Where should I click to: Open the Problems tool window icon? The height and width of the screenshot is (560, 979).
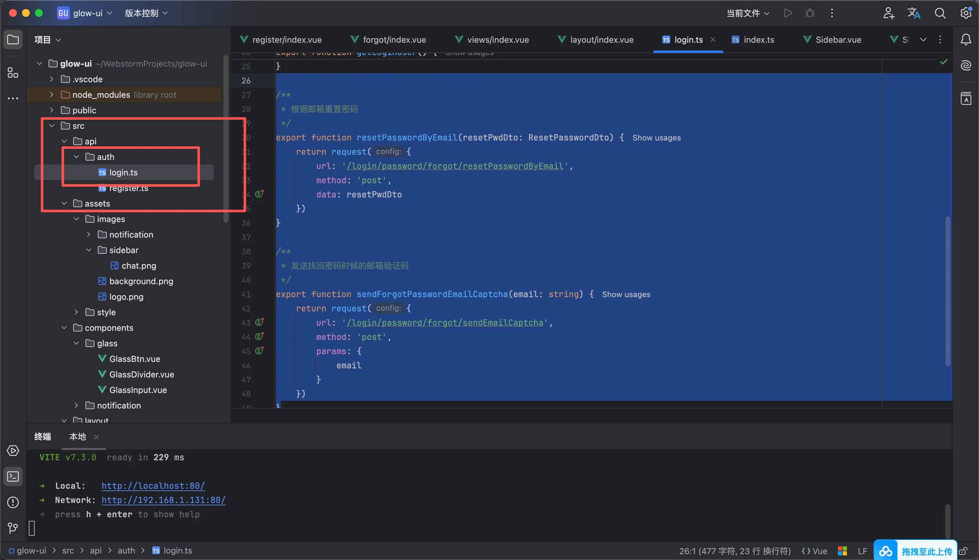13,502
